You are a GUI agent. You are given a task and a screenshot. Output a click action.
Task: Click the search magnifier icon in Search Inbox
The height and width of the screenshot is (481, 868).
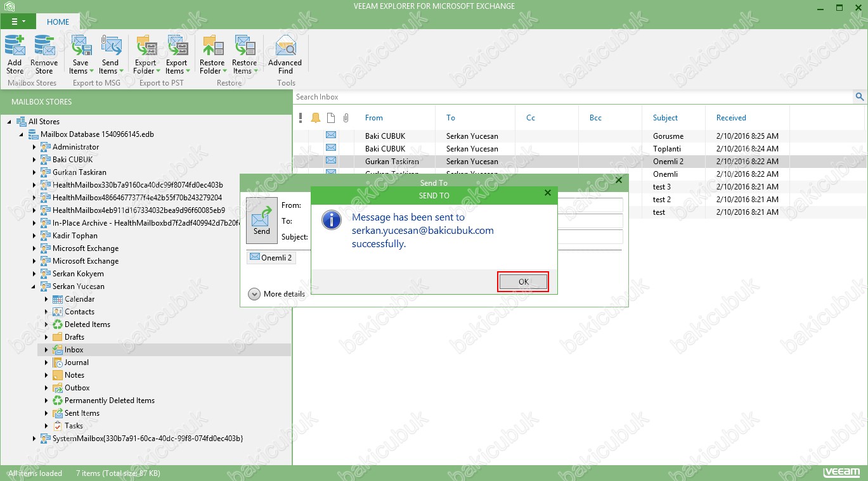click(860, 97)
